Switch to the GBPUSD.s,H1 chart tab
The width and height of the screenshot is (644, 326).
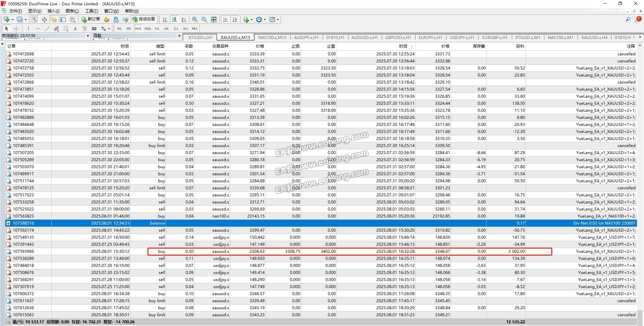398,37
